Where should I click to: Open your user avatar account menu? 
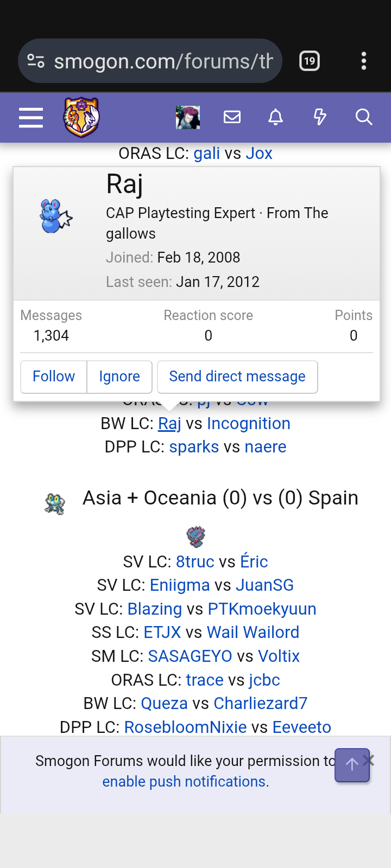[x=188, y=117]
